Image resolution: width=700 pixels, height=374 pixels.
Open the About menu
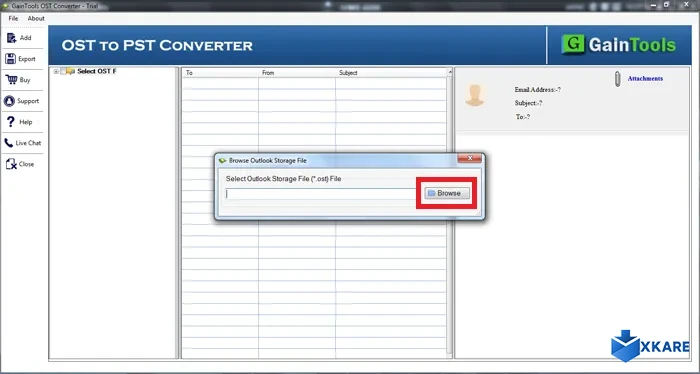[36, 18]
